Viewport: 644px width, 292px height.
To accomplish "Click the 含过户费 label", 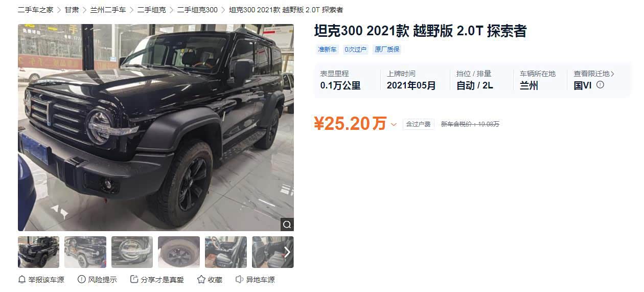I will click(418, 124).
